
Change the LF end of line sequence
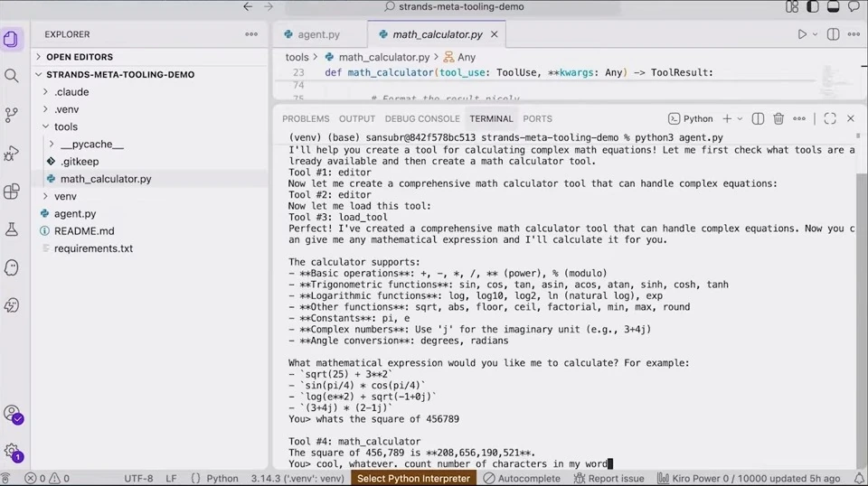[171, 478]
